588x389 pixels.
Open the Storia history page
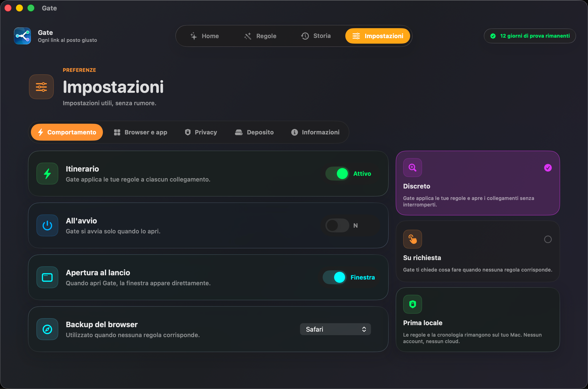click(x=316, y=36)
